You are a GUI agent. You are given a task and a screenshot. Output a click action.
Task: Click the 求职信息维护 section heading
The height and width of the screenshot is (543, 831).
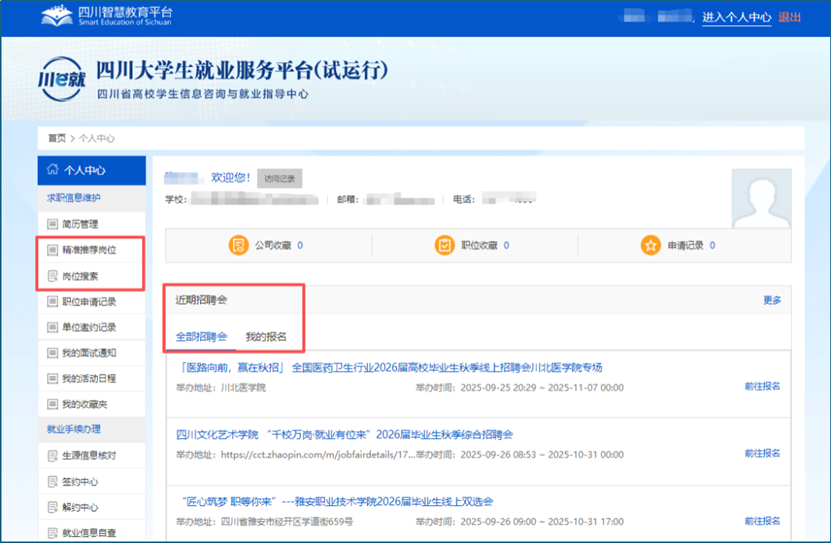click(x=74, y=198)
